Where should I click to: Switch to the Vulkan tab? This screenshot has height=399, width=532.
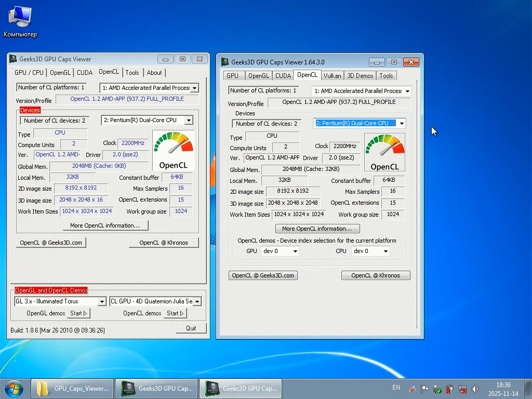[x=332, y=76]
